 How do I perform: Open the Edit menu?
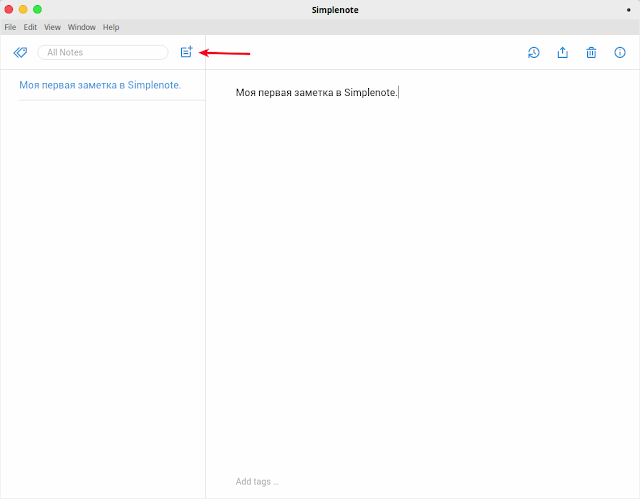click(x=30, y=27)
